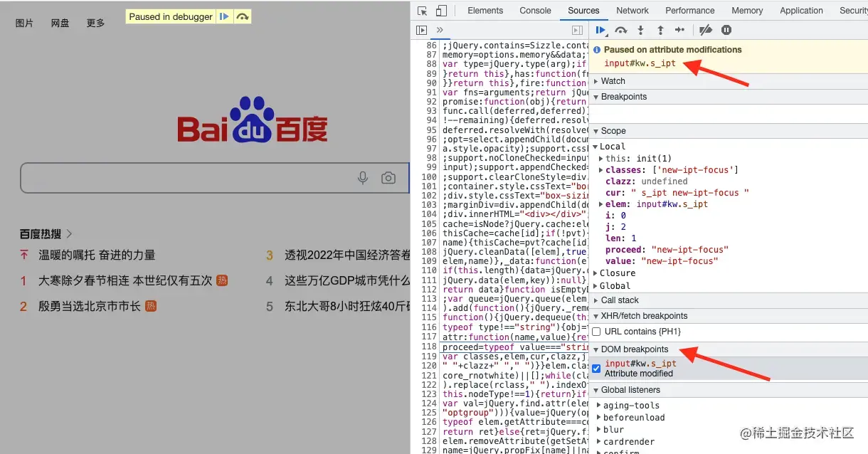This screenshot has width=868, height=454.
Task: Open the more navigator tabs chevron
Action: (440, 30)
